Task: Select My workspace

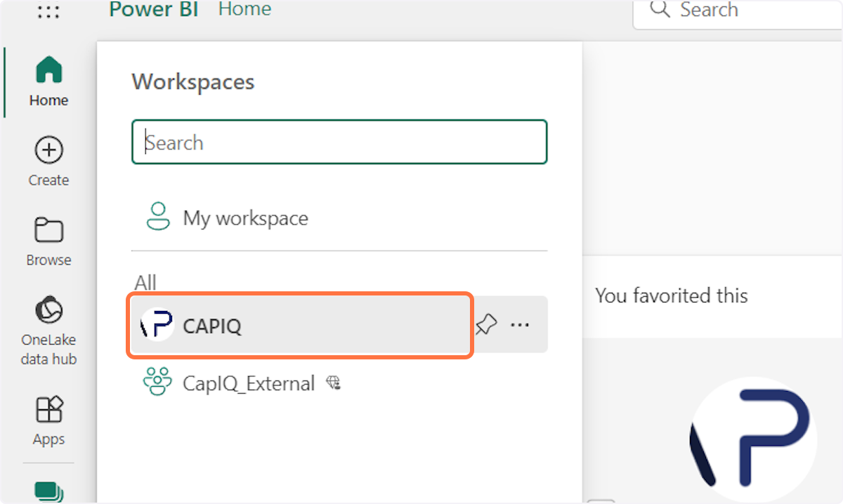Action: pyautogui.click(x=339, y=218)
